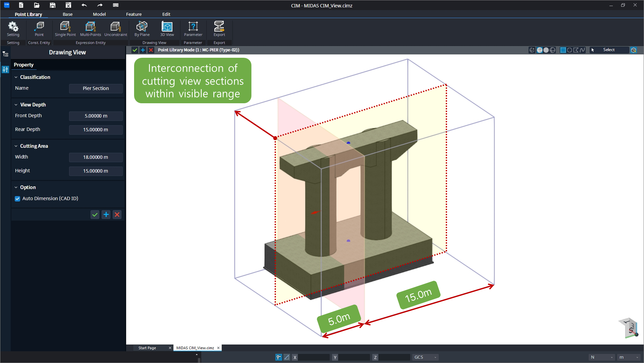644x363 pixels.
Task: Switch to the Model ribbon tab
Action: tap(99, 14)
